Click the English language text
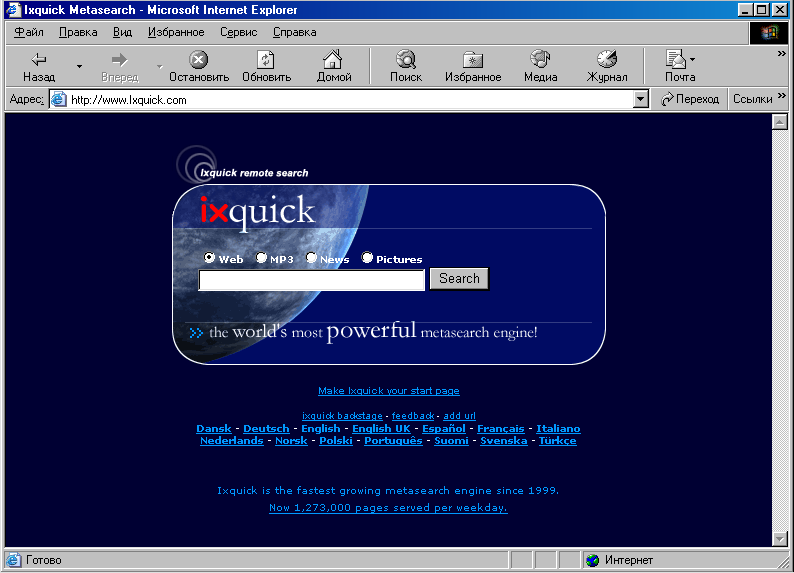Image resolution: width=794 pixels, height=573 pixels. coord(321,429)
